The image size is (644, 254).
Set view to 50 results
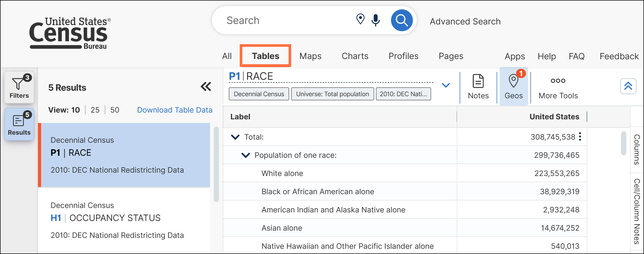(x=115, y=110)
